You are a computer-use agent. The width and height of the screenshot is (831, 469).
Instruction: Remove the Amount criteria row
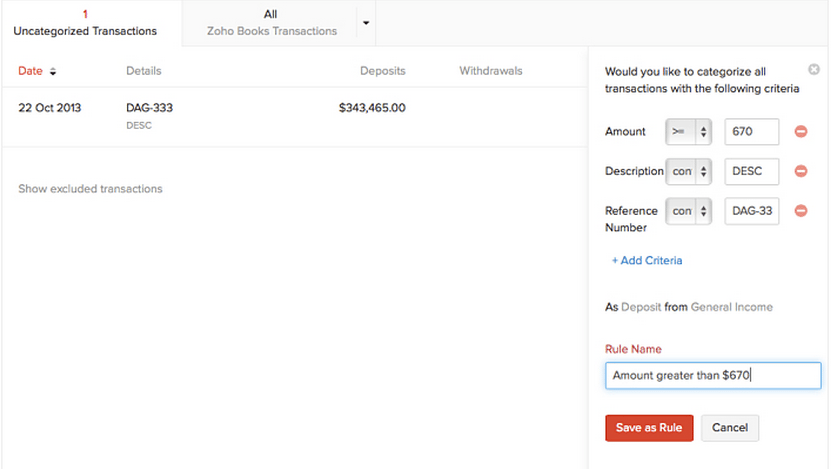(801, 131)
